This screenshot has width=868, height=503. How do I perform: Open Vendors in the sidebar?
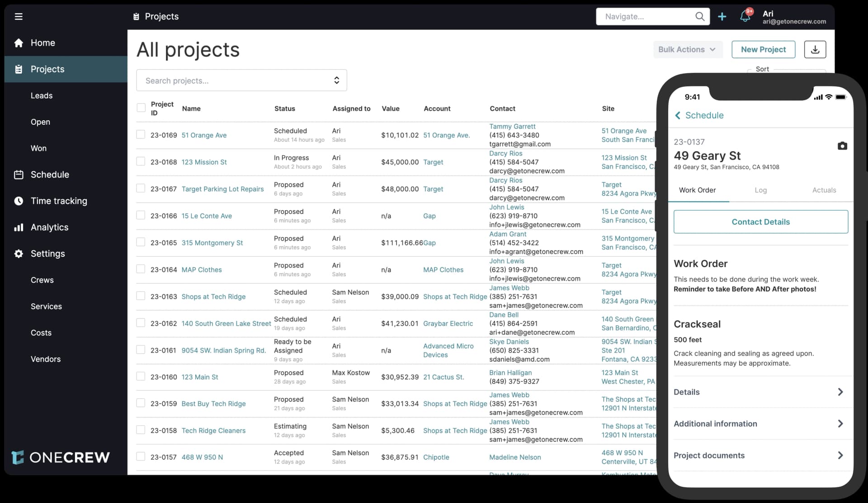point(46,359)
